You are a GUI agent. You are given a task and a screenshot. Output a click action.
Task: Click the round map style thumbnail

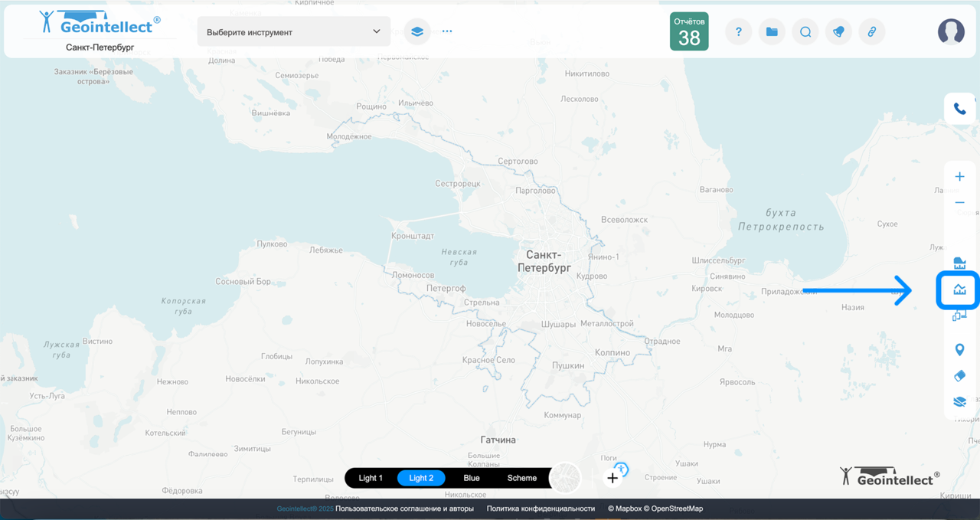coord(566,478)
